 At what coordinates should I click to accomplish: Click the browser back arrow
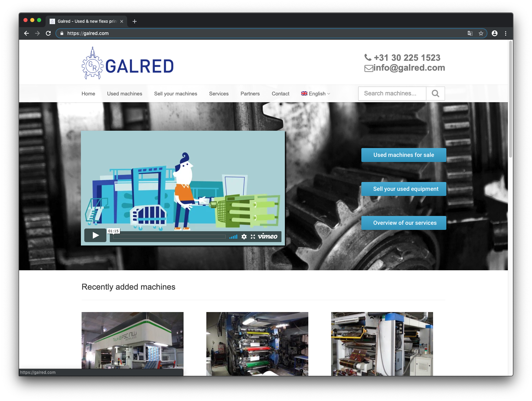[x=27, y=33]
